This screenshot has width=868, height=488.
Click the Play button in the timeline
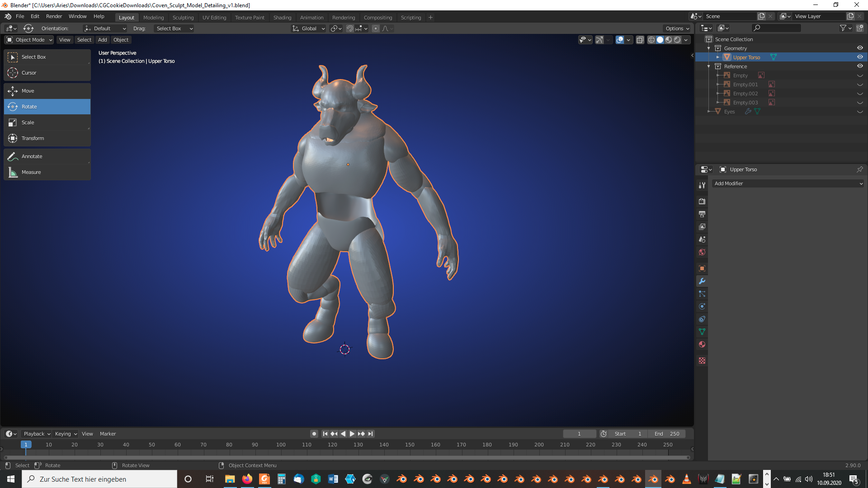[352, 433]
